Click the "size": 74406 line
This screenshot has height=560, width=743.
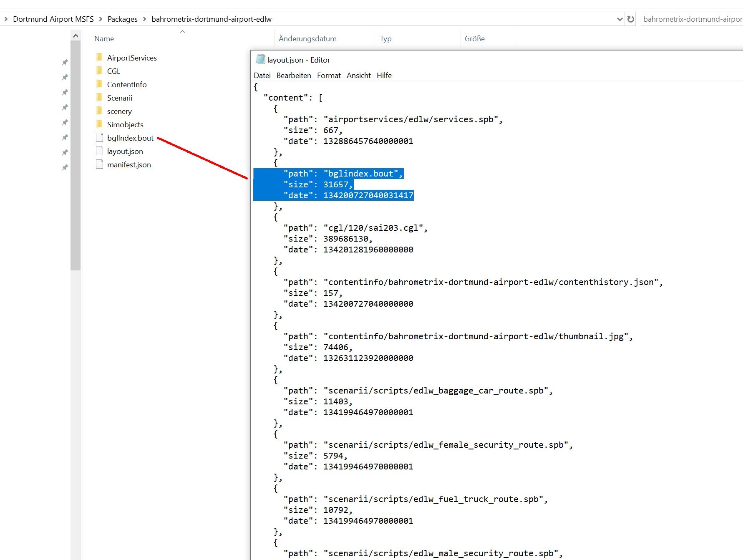[318, 347]
